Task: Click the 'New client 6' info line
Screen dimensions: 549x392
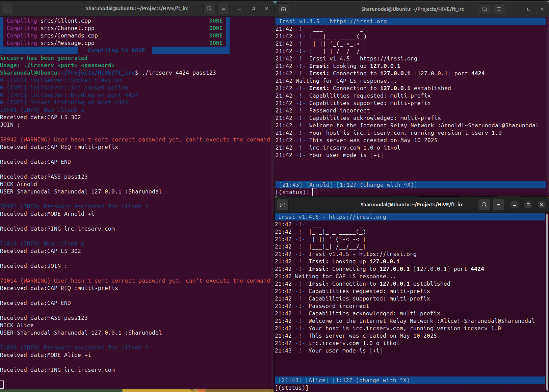Action: pyautogui.click(x=42, y=243)
